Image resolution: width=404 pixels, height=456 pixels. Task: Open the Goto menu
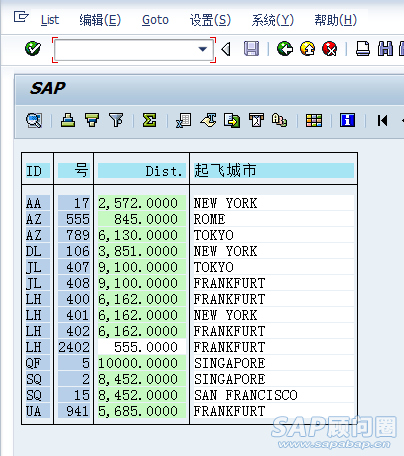pyautogui.click(x=155, y=20)
